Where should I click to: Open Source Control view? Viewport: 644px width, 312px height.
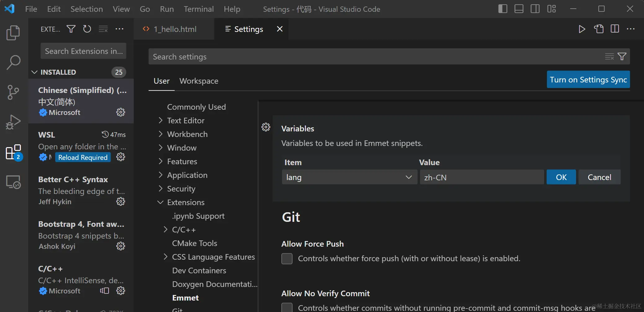coord(13,92)
